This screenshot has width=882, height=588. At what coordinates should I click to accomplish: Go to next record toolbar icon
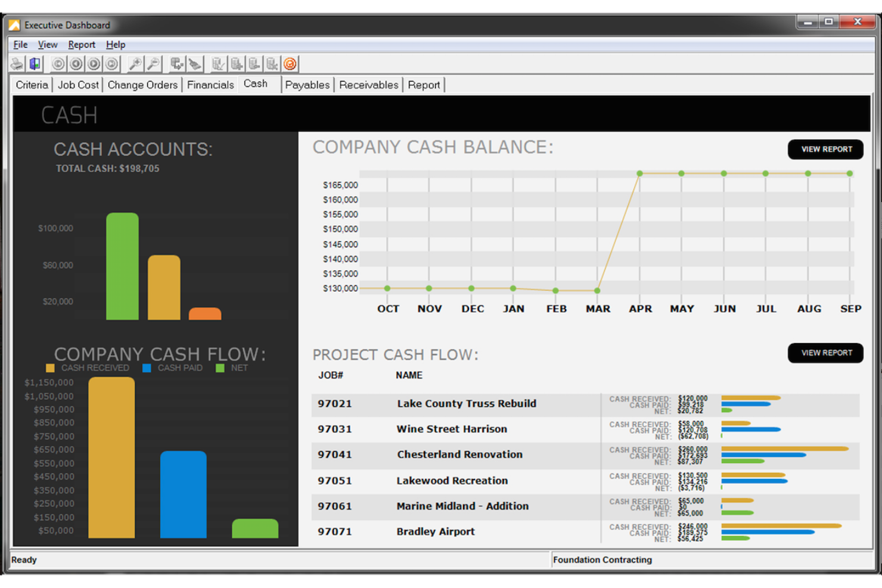click(94, 64)
